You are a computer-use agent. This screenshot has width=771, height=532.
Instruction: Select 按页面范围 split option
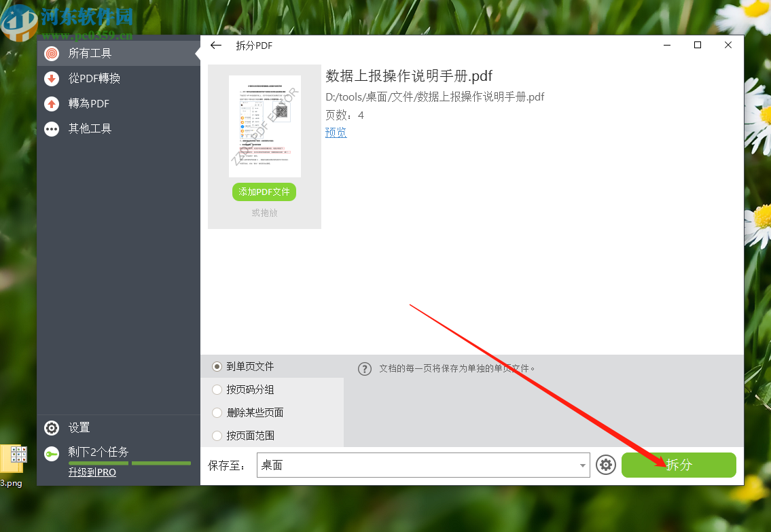tap(217, 436)
